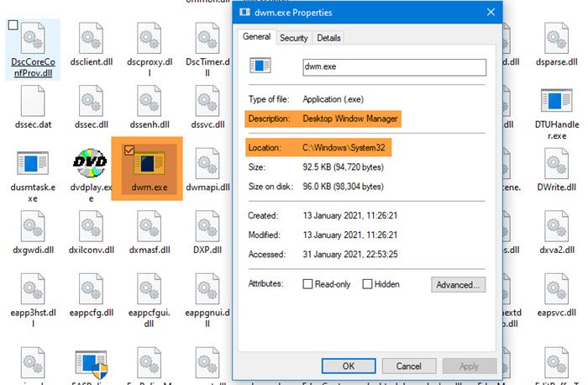Select the eappcfg.dll file icon
The image size is (588, 385).
pyautogui.click(x=91, y=288)
